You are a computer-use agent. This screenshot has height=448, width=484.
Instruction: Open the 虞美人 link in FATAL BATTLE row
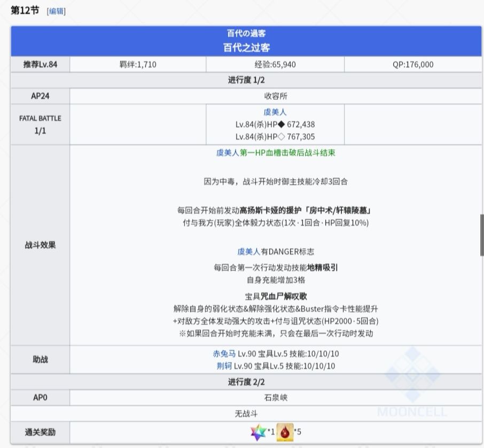click(x=275, y=112)
